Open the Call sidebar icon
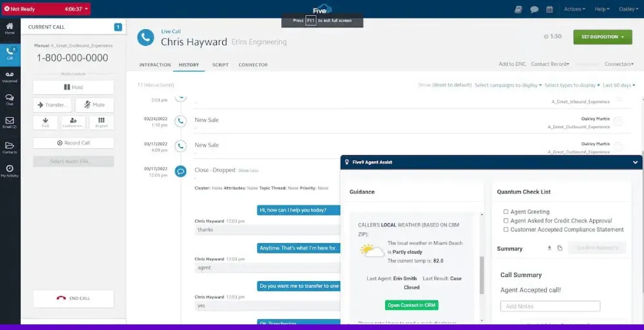Image resolution: width=644 pixels, height=330 pixels. pos(10,54)
